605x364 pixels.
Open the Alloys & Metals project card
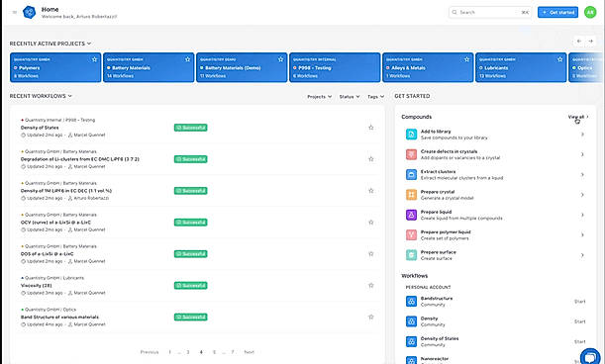click(428, 67)
